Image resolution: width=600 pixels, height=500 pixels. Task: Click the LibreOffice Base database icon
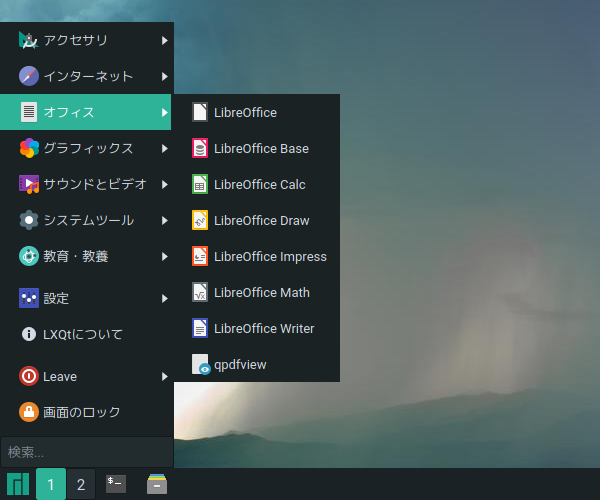(200, 148)
